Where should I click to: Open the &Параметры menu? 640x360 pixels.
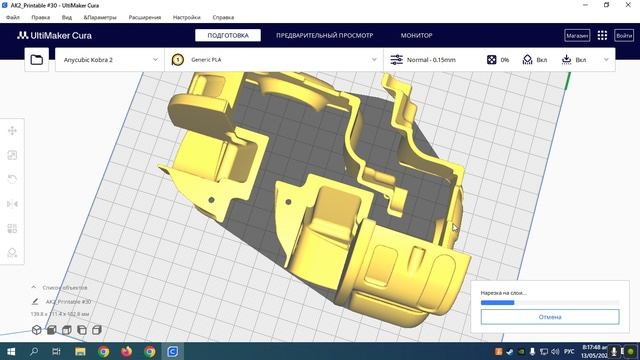[x=100, y=18]
